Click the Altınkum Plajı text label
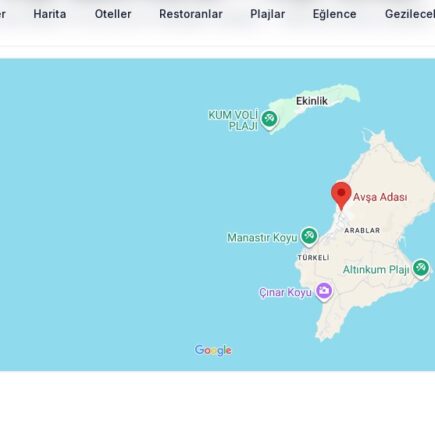The height and width of the screenshot is (435, 435). pos(376,270)
